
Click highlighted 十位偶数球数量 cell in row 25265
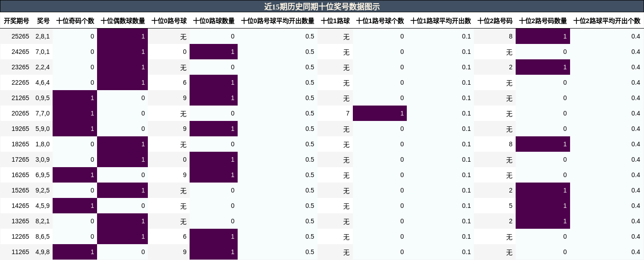coord(122,36)
